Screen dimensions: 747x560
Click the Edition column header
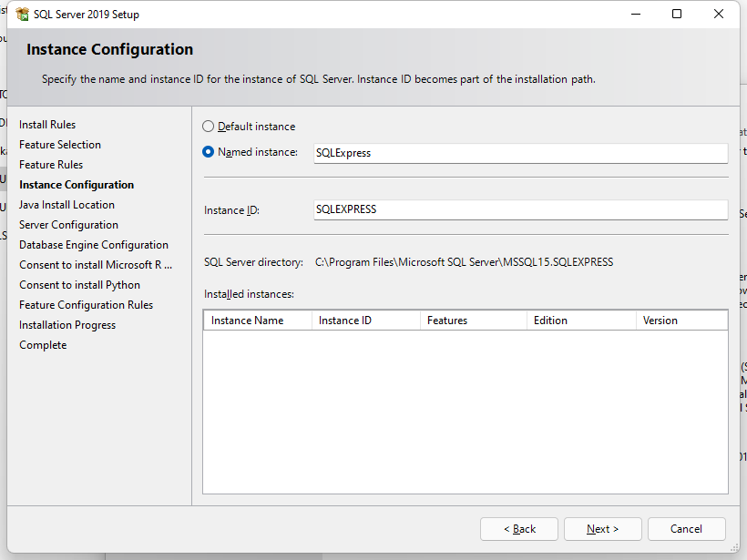[x=582, y=321]
